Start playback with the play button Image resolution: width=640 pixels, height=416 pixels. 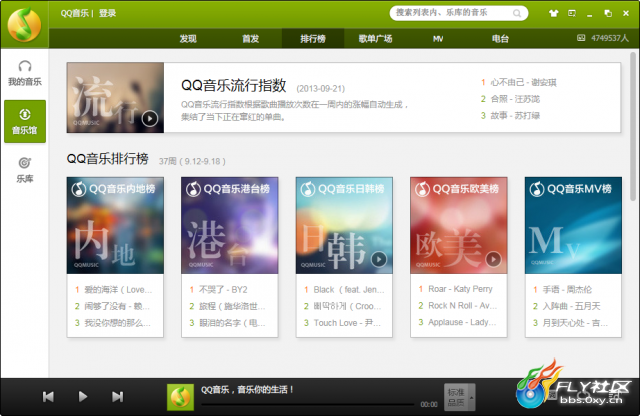coord(83,396)
